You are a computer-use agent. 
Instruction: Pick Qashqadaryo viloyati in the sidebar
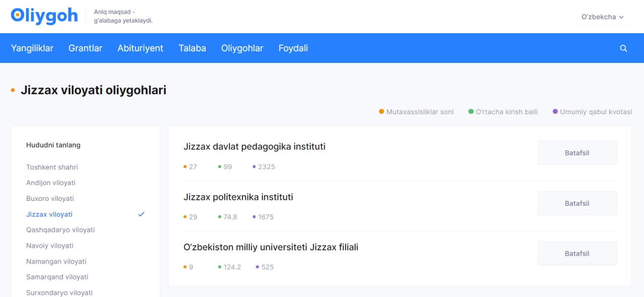point(60,230)
